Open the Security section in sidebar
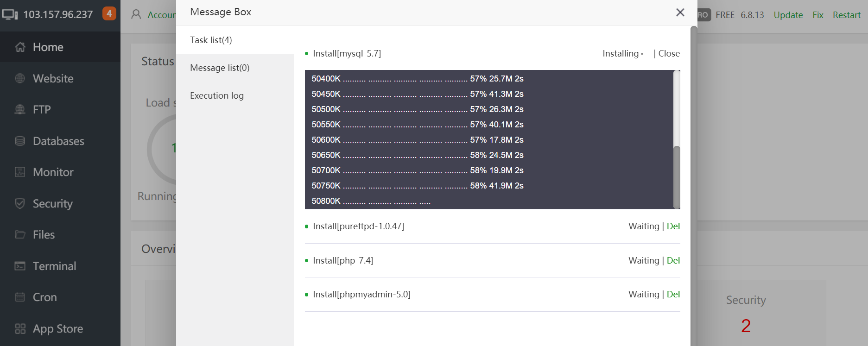 [x=60, y=203]
